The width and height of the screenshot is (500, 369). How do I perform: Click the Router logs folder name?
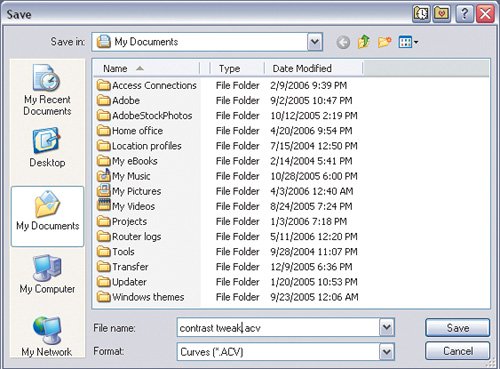137,237
